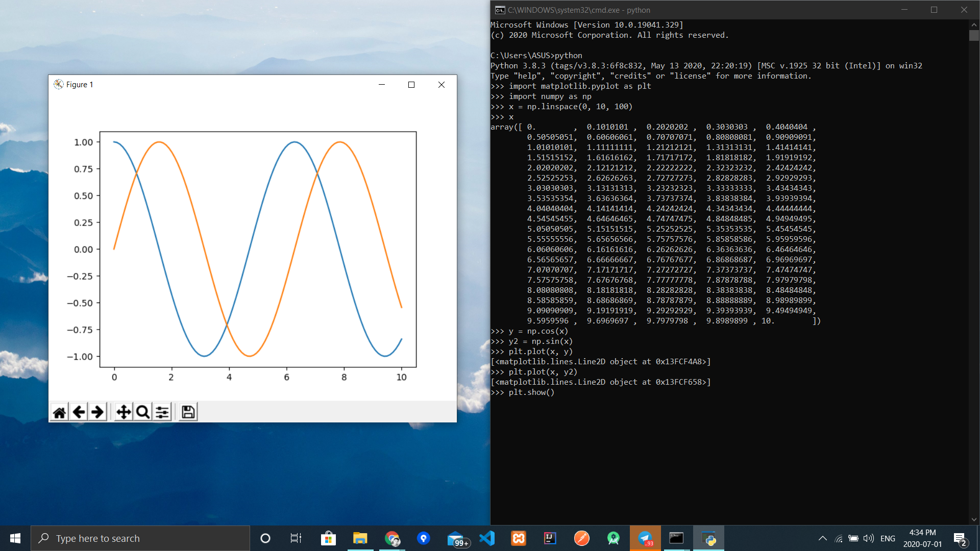
Task: Open Google Chrome from taskbar
Action: pos(392,538)
